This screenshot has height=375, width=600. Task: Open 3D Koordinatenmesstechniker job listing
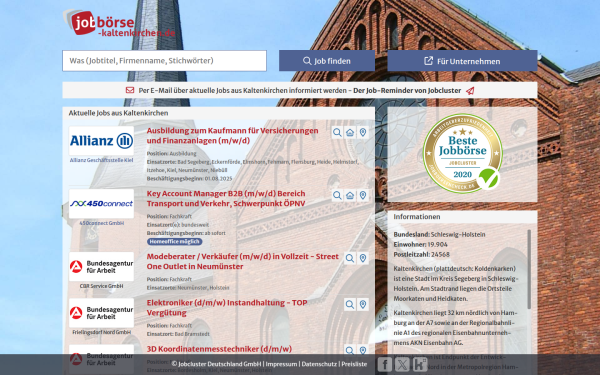219,349
